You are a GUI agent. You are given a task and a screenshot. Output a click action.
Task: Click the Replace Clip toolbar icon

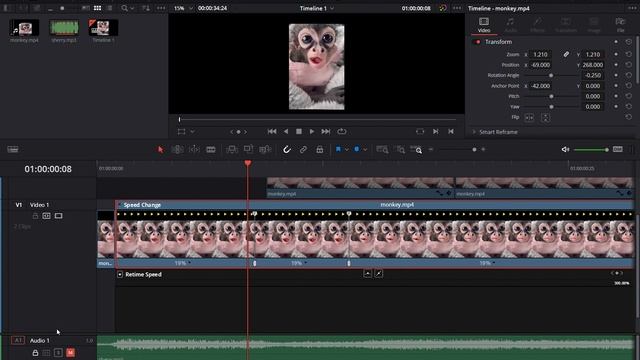pyautogui.click(x=265, y=150)
